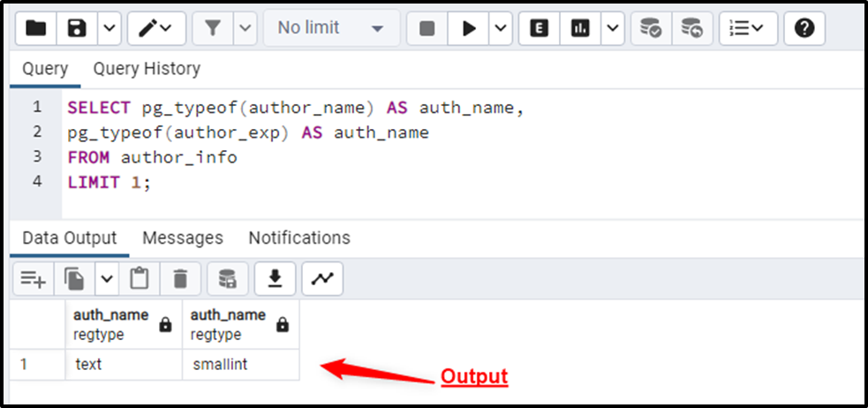Click the Download results icon
Viewport: 868px width, 408px height.
pos(275,278)
